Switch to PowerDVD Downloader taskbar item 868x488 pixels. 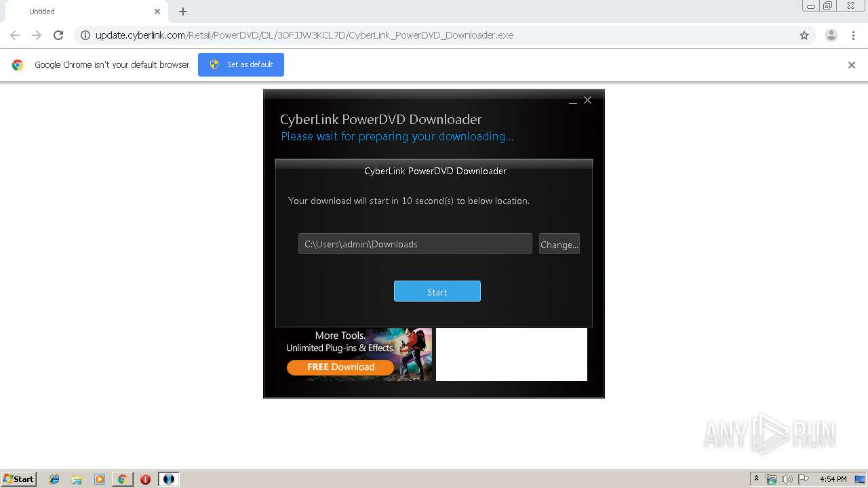pyautogui.click(x=169, y=479)
